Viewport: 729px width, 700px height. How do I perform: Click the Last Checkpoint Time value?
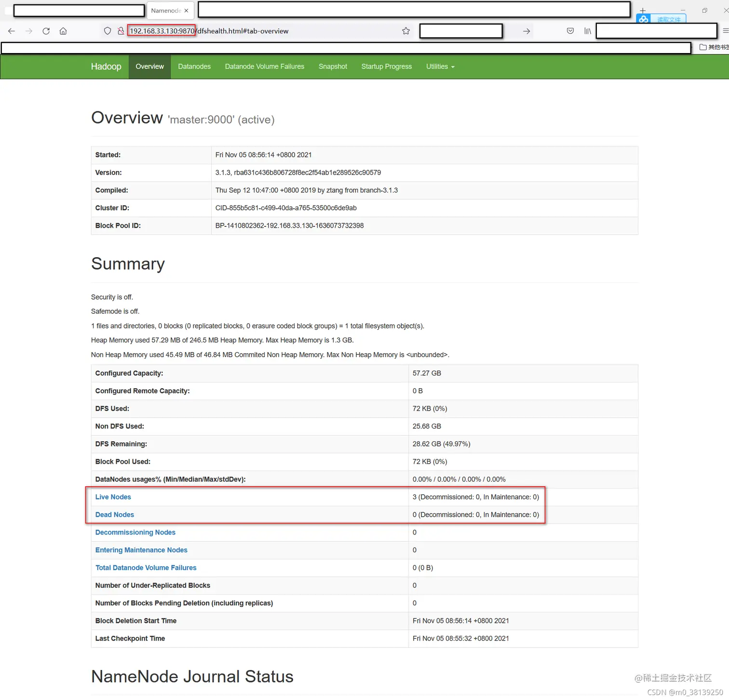click(460, 639)
